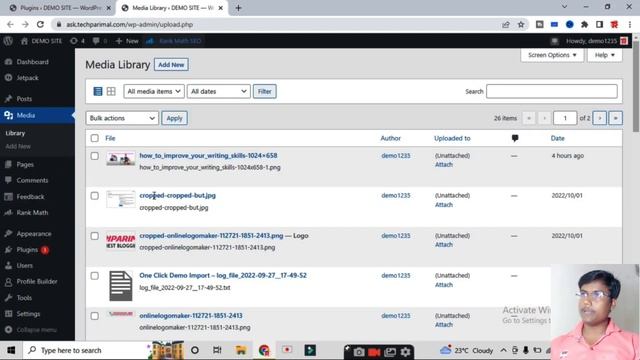Open updates indicator showing 4
Screen dimensions: 640x360
click(77, 41)
